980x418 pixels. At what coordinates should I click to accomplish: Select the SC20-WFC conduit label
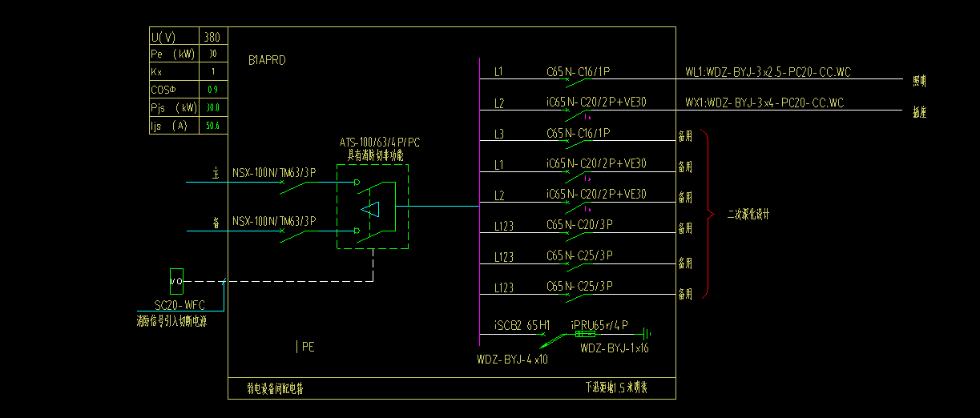(x=179, y=306)
